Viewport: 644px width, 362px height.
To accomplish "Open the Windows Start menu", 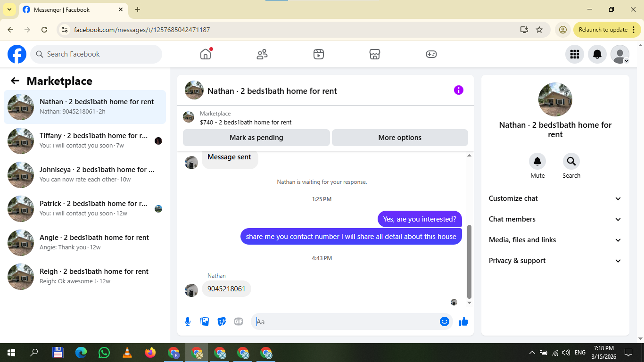I will coord(11,353).
